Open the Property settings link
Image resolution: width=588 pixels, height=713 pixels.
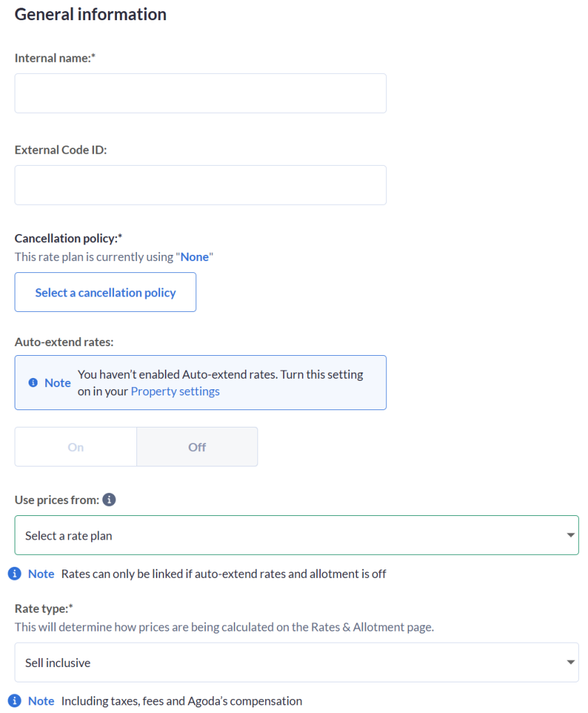click(x=175, y=391)
